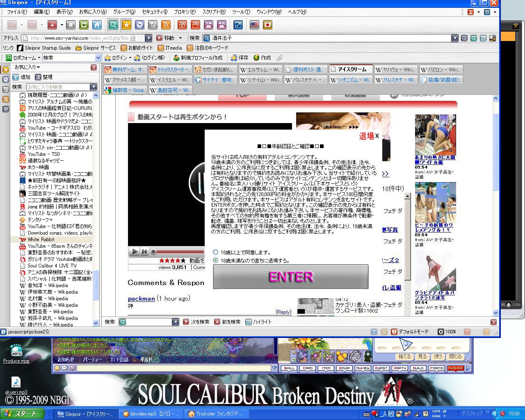Viewport: 525px width, 420px height.
Task: Click 前を検索 find-previous button
Action: 227,322
